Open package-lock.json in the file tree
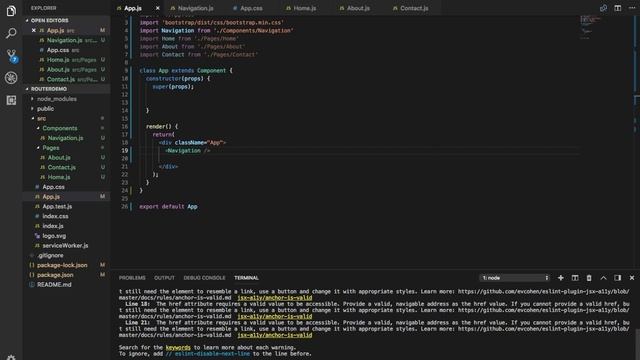 (62, 265)
